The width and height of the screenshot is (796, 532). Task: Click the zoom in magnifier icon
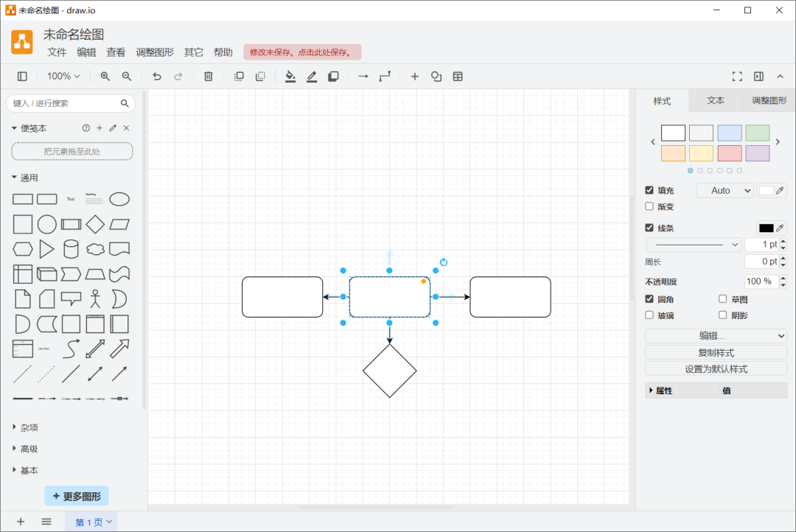[x=105, y=77]
